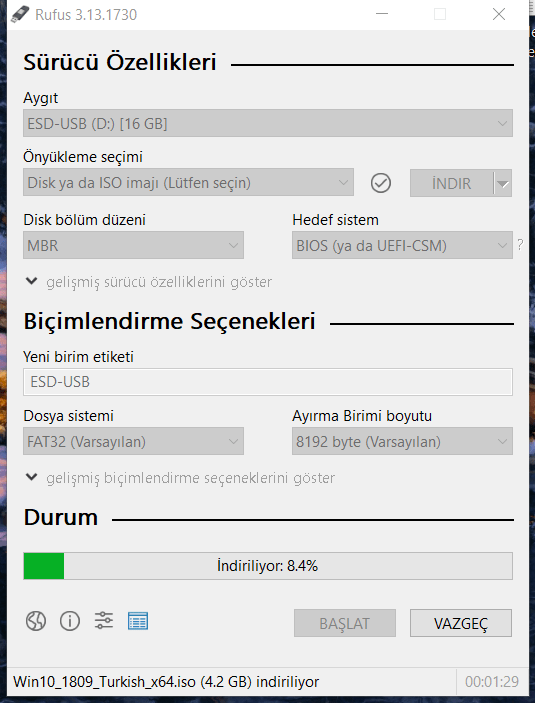Click the VAZGEÇ button to cancel

(461, 623)
